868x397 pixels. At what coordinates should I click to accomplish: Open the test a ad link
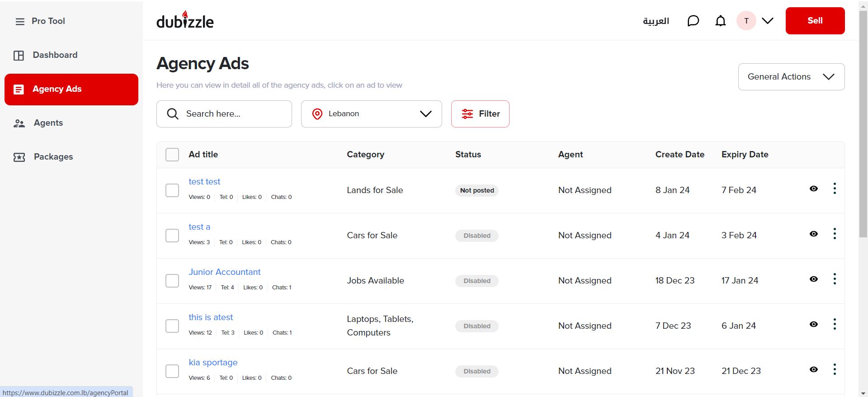click(x=199, y=227)
